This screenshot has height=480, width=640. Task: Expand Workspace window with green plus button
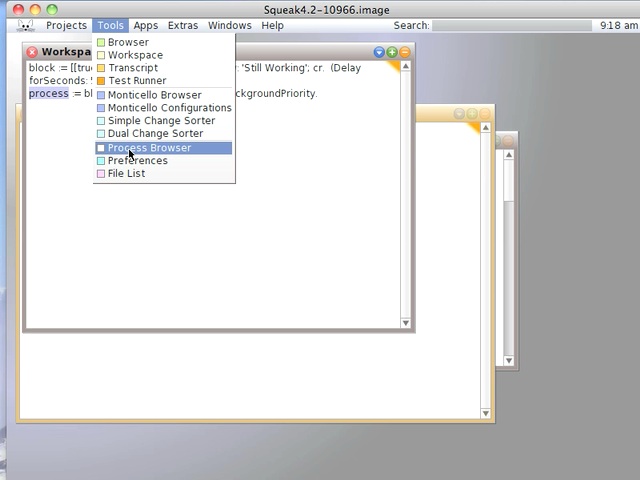click(392, 52)
